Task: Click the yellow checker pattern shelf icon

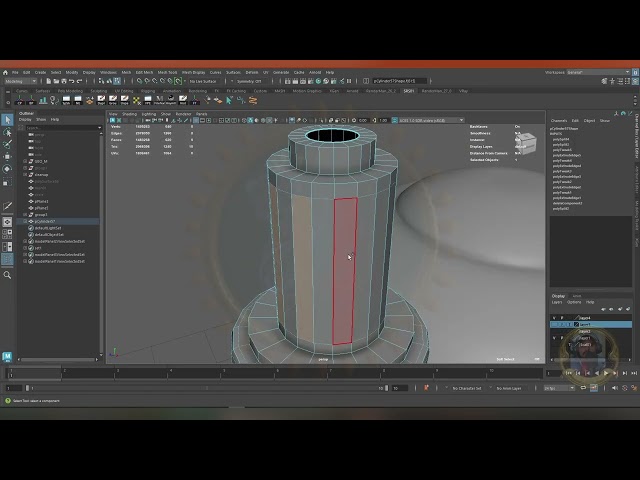Action: coord(136,100)
